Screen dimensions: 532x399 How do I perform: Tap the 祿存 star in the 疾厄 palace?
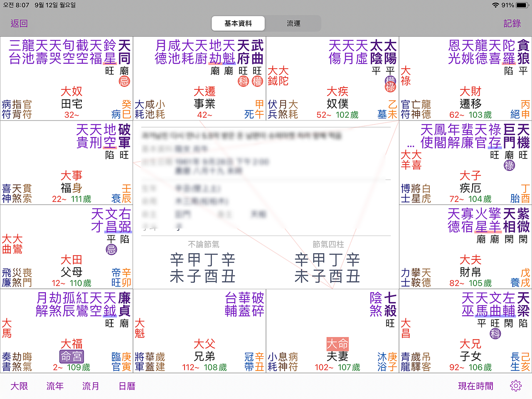(495, 136)
